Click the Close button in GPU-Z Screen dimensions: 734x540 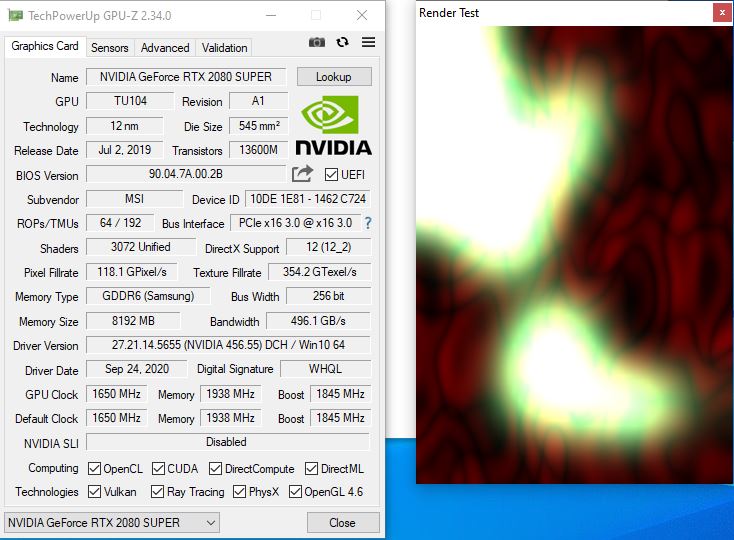(343, 523)
